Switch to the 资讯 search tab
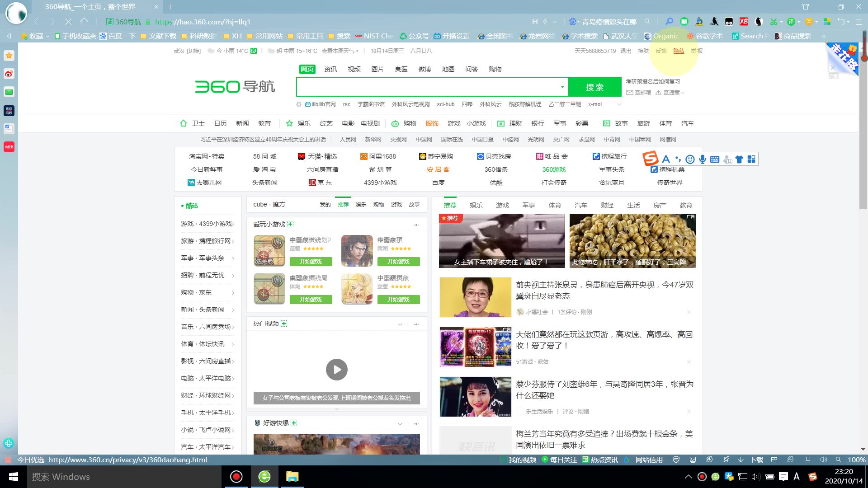The height and width of the screenshot is (488, 868). pyautogui.click(x=330, y=69)
